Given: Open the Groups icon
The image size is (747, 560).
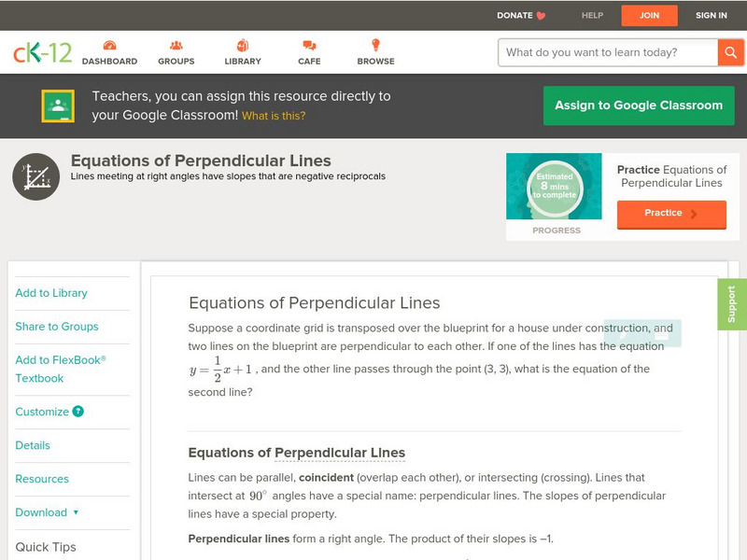Looking at the screenshot, I should pyautogui.click(x=176, y=46).
